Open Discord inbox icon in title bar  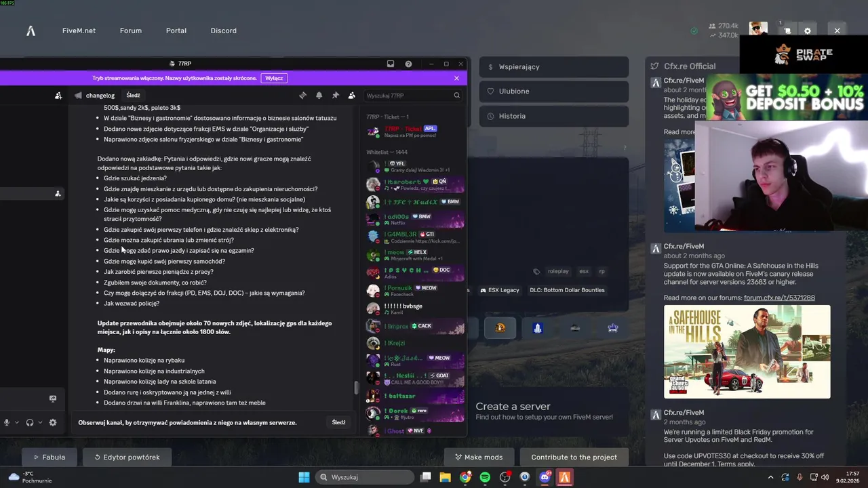[x=391, y=64]
